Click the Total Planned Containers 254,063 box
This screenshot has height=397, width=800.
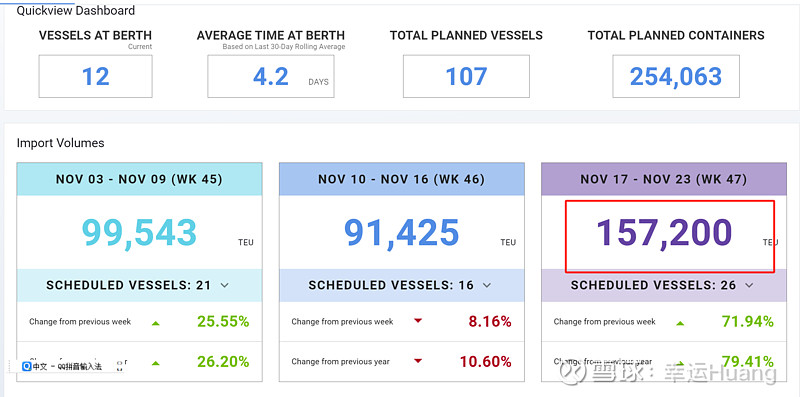pyautogui.click(x=676, y=77)
